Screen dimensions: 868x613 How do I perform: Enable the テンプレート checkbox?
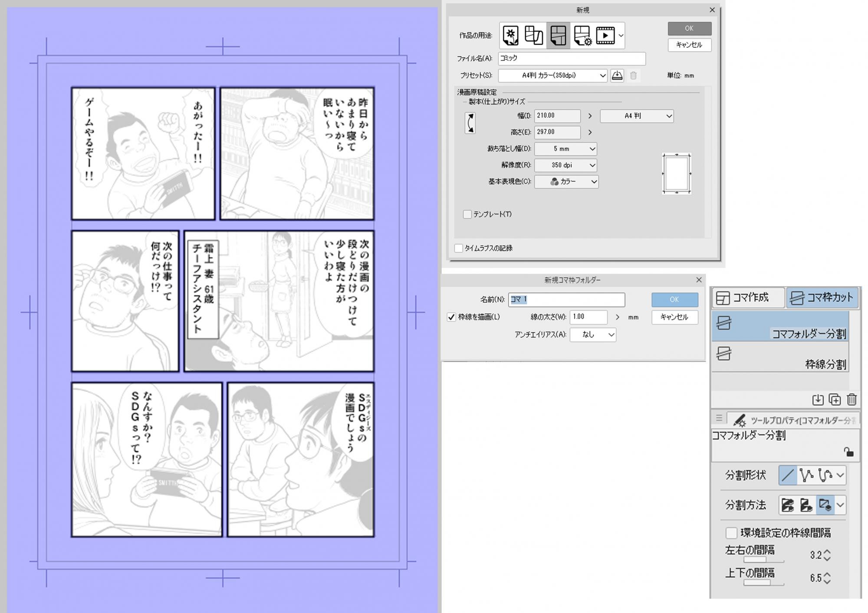coord(467,214)
